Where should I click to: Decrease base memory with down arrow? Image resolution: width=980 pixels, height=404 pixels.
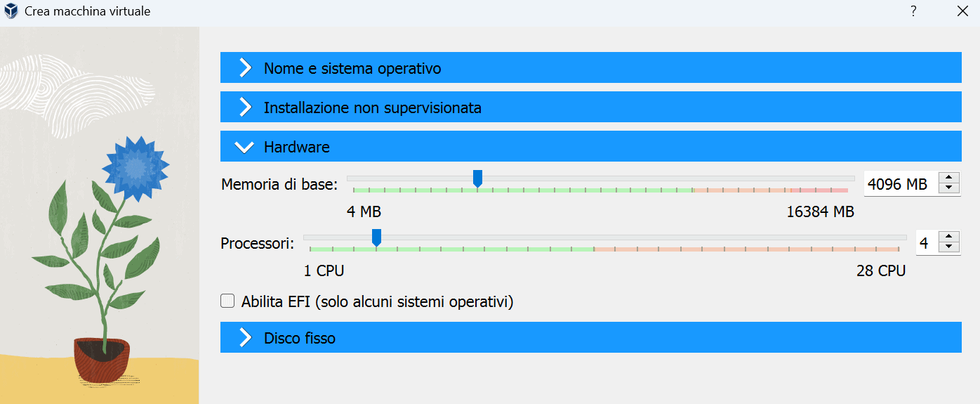pos(949,188)
